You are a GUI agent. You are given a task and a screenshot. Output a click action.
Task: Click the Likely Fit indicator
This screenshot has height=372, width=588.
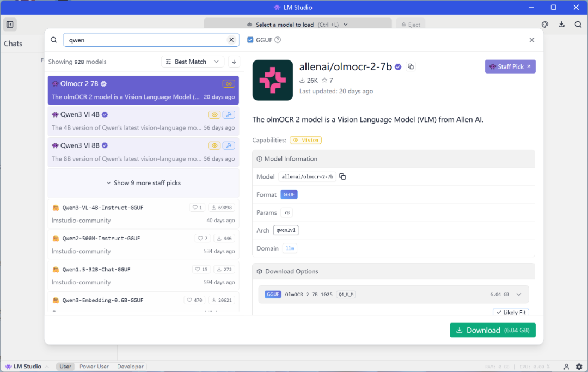coord(511,312)
